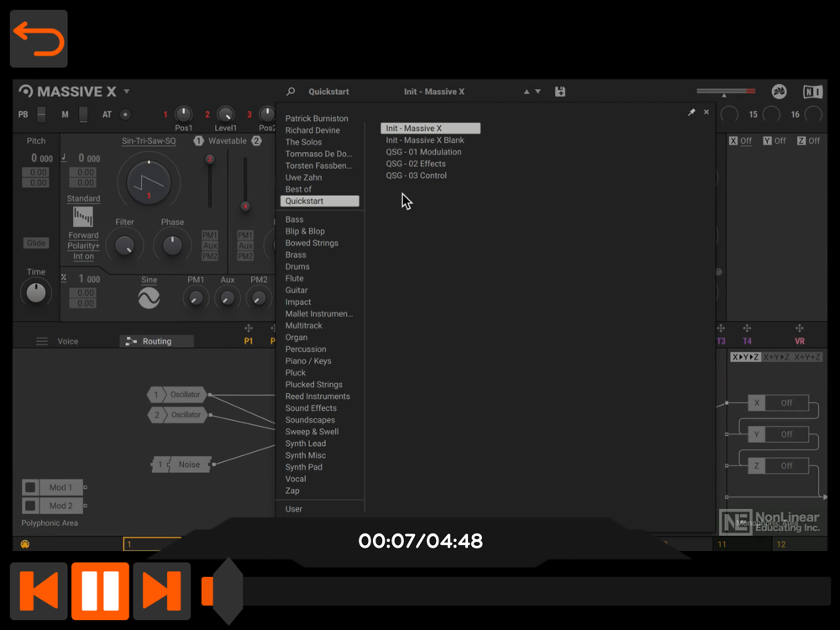Click the Native Instruments NI logo

pos(812,92)
